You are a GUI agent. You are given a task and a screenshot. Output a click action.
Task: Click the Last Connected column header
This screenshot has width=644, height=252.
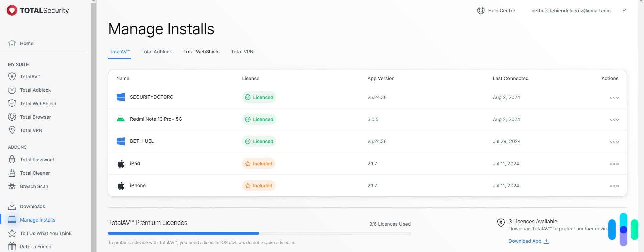pyautogui.click(x=511, y=78)
